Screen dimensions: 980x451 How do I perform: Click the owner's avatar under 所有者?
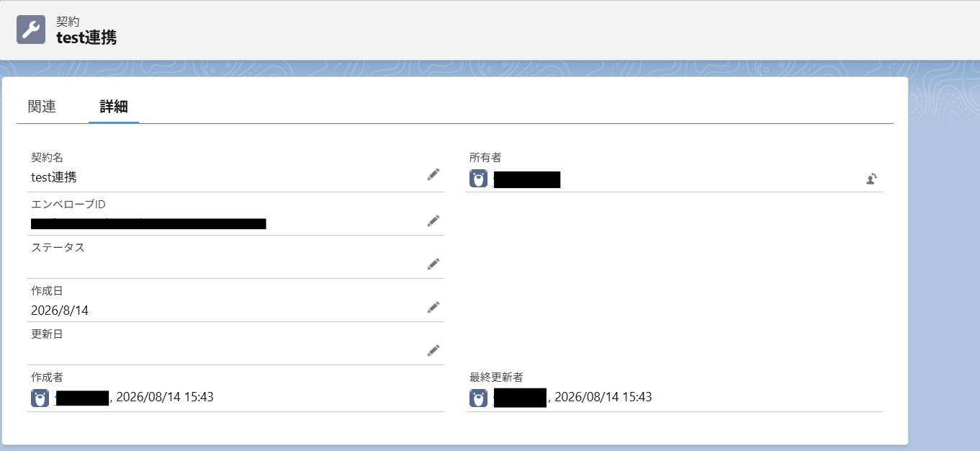point(478,179)
